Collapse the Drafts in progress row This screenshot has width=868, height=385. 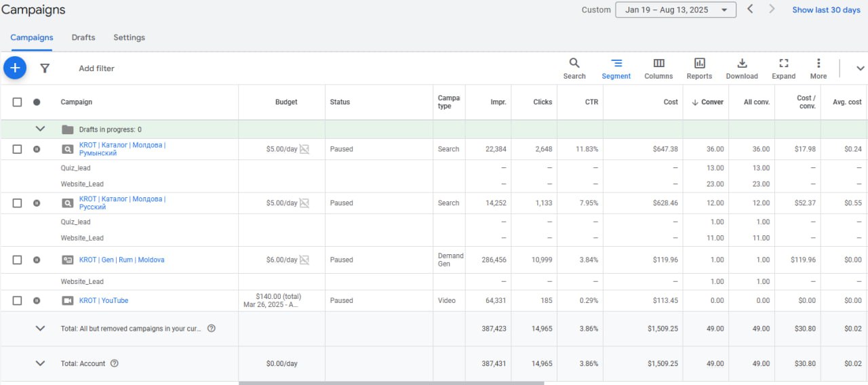click(x=40, y=129)
